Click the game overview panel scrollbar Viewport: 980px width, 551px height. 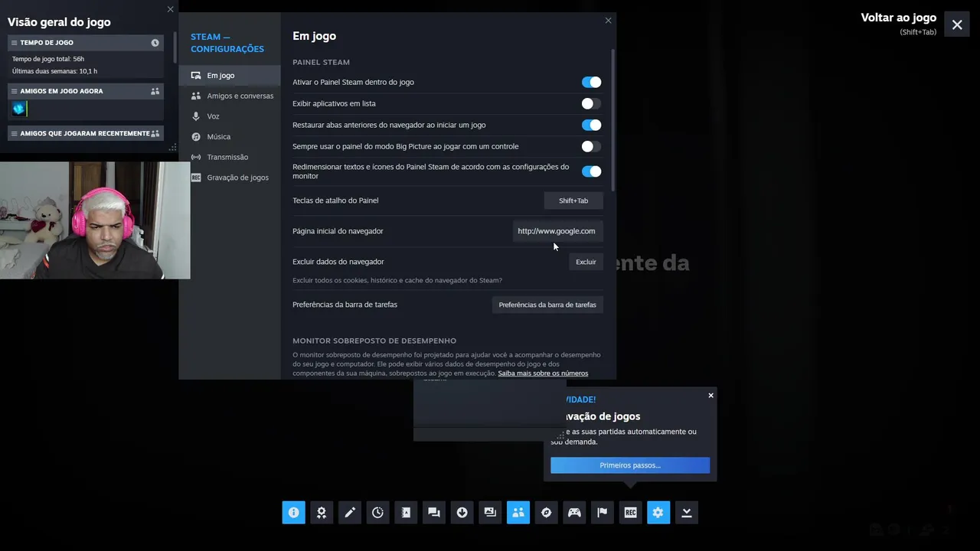coord(175,46)
